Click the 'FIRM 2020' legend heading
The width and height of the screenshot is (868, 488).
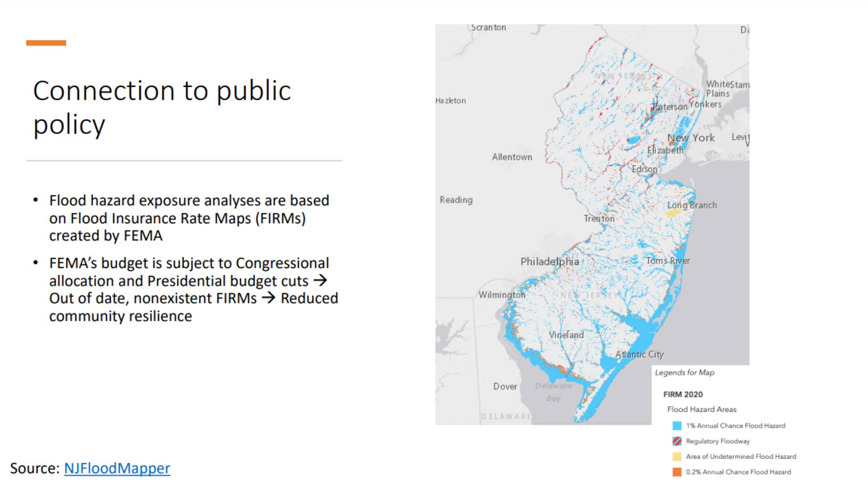coord(683,394)
